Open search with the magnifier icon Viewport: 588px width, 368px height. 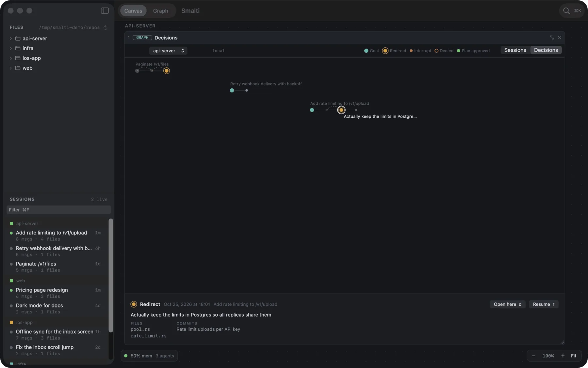566,11
